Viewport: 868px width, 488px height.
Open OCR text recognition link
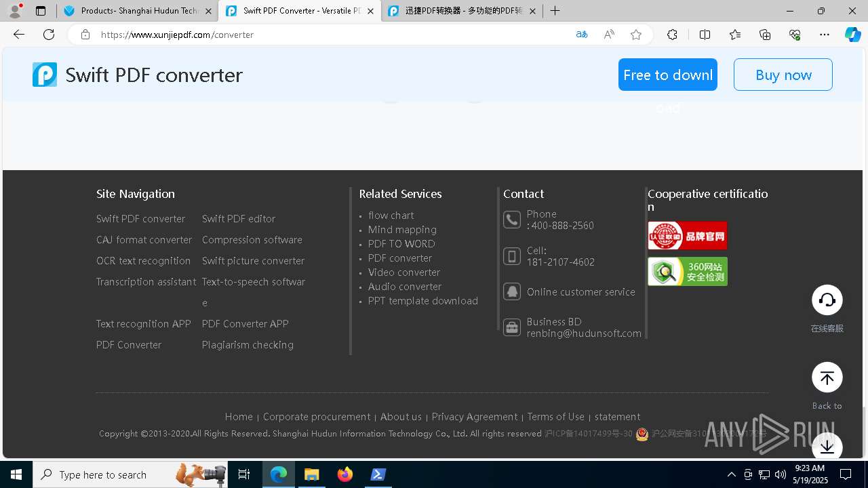pos(143,261)
